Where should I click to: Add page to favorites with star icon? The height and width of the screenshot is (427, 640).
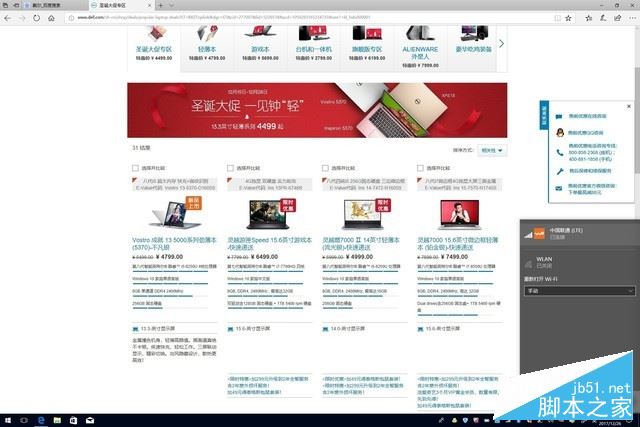click(x=568, y=18)
